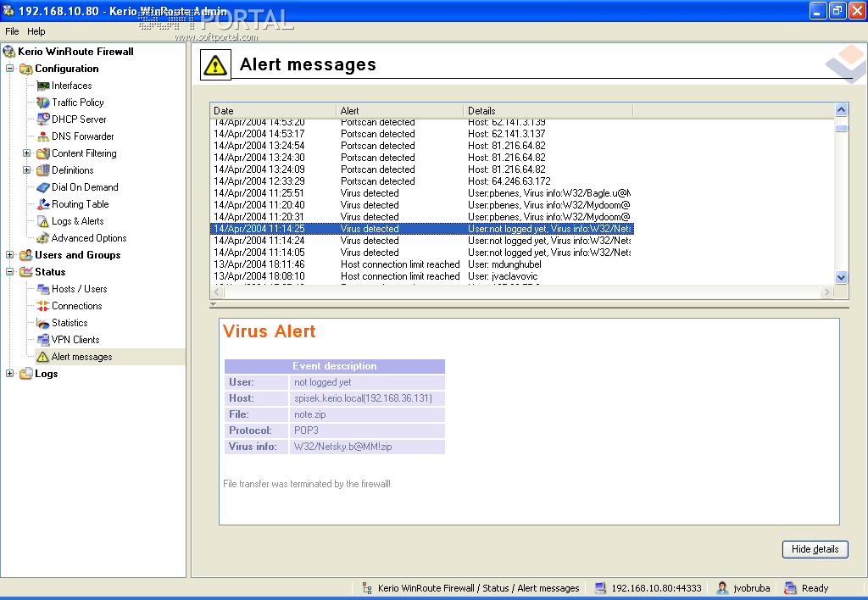
Task: Click the file name note.zip value
Action: click(x=309, y=414)
